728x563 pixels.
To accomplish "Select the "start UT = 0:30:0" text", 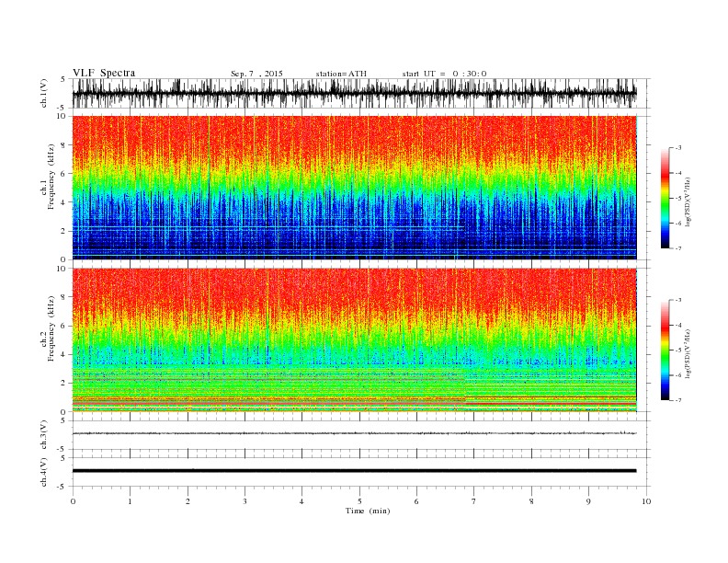I will click(444, 74).
